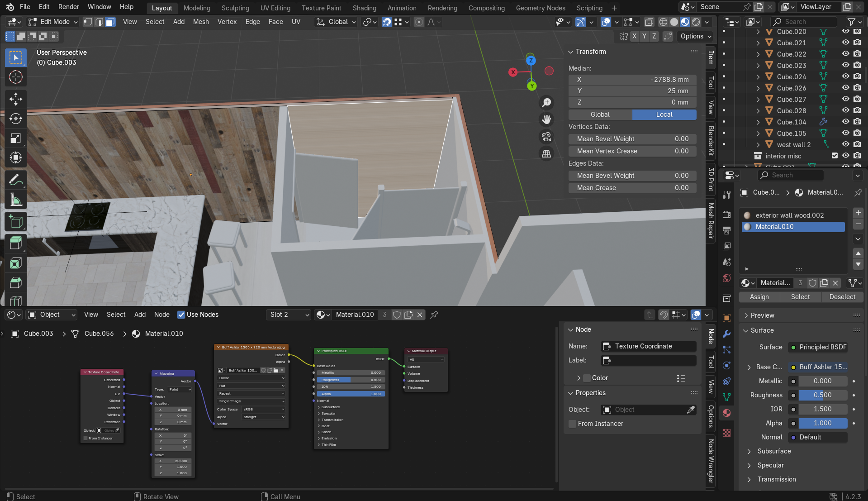Activate the Scale tool
The image size is (868, 501).
coord(16,138)
